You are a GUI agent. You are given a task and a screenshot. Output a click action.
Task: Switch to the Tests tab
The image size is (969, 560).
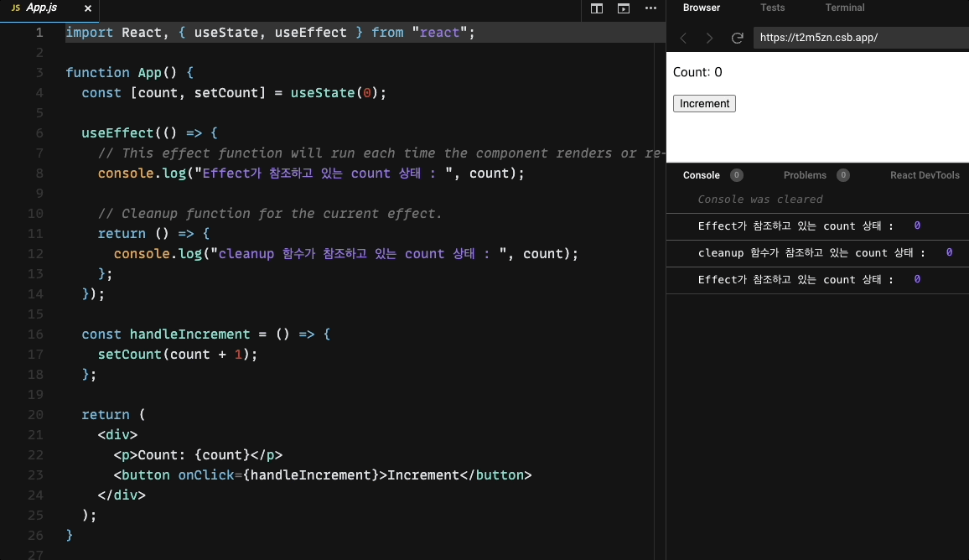point(773,8)
